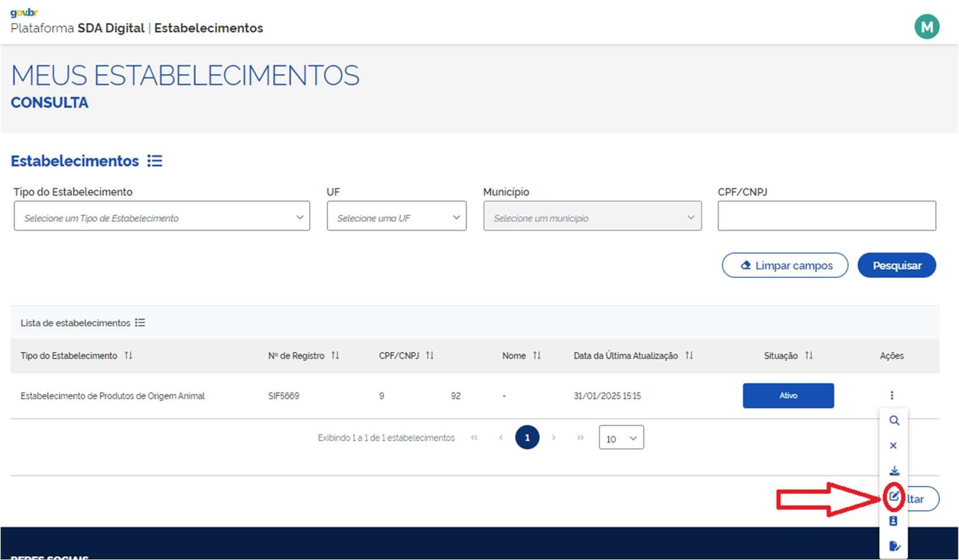Click the ID badge icon in actions menu
Screen dimensions: 959x560
[x=893, y=521]
